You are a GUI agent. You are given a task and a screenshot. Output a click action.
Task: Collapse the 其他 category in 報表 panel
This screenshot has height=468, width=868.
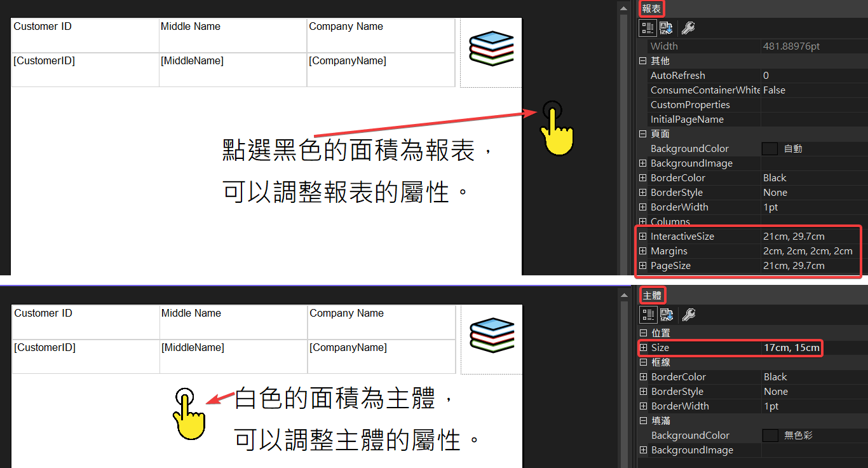[x=642, y=61]
